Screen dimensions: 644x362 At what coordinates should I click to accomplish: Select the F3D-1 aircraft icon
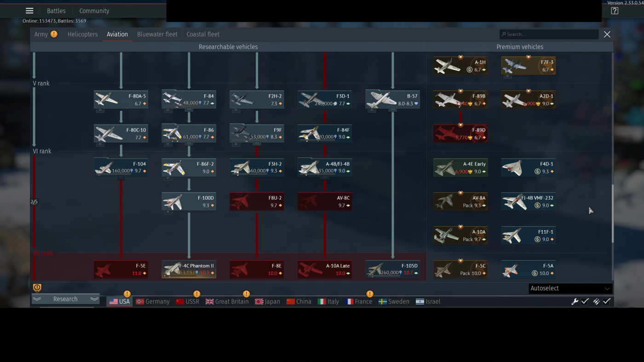tap(310, 99)
